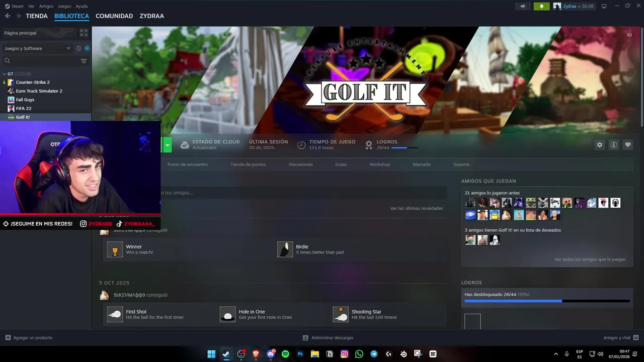Show Golf It! game info icon
The width and height of the screenshot is (644, 362).
(614, 145)
